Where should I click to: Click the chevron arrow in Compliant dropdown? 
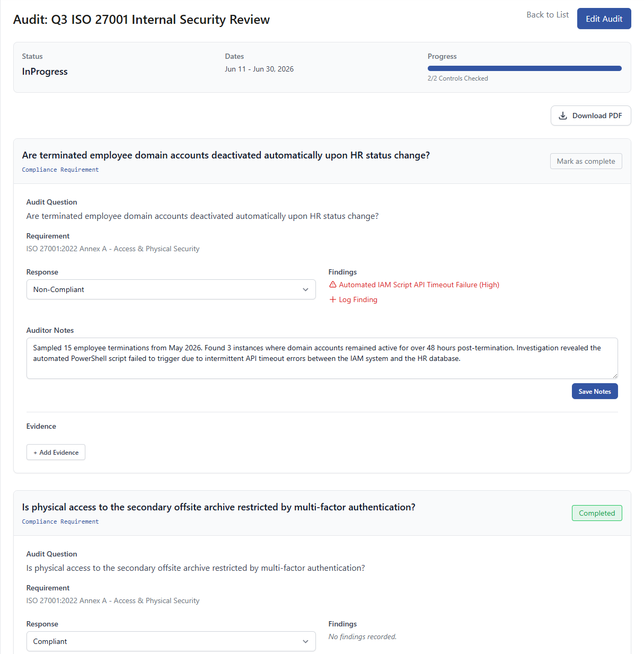(305, 641)
